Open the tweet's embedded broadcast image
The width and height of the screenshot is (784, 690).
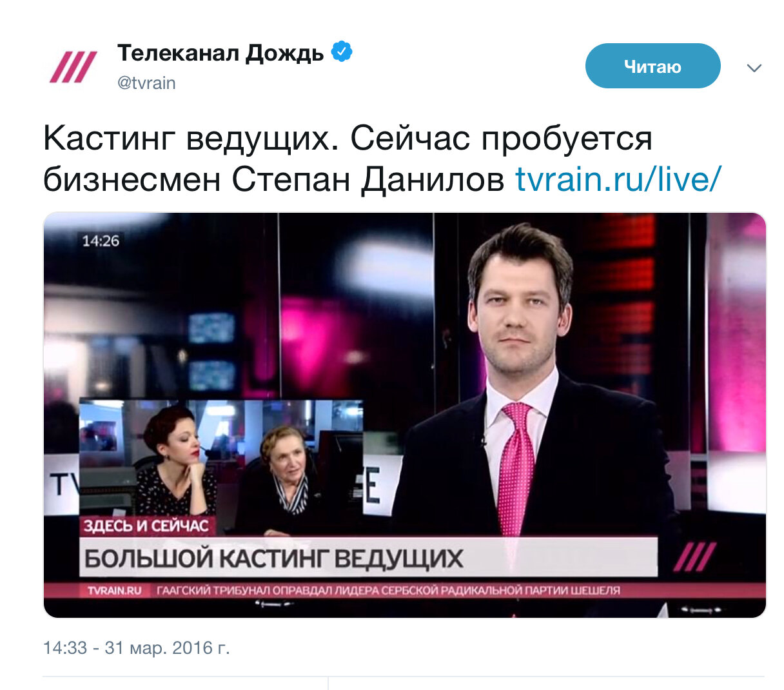[404, 415]
